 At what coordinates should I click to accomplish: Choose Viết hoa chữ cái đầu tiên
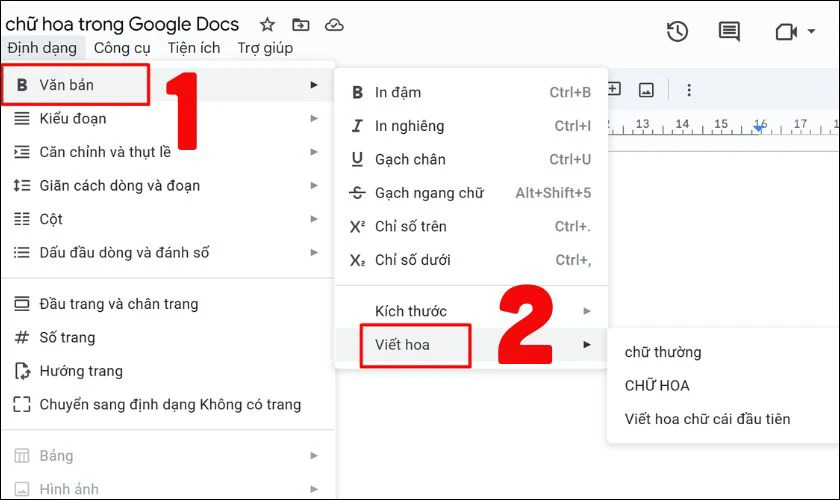click(x=723, y=419)
